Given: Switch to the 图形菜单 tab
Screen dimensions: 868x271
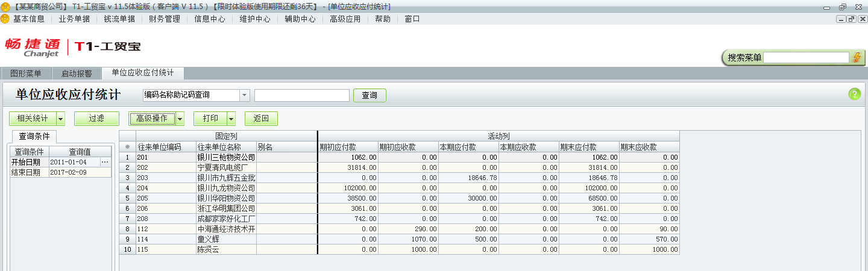Looking at the screenshot, I should [x=26, y=73].
